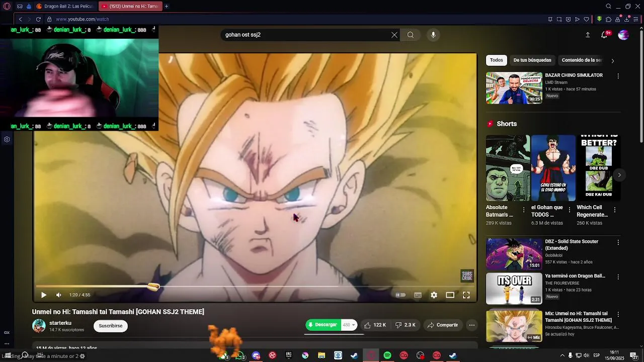644x362 pixels.
Task: Click the snapshot tool icon in address bar
Action: 559,19
